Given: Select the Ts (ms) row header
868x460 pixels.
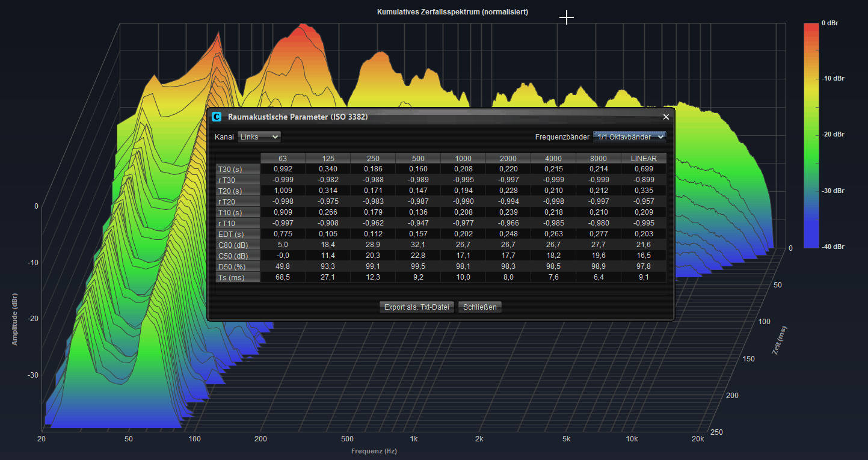Looking at the screenshot, I should point(238,277).
